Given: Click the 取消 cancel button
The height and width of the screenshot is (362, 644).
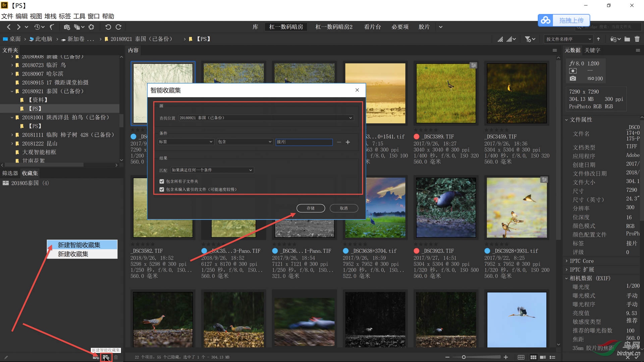Looking at the screenshot, I should pyautogui.click(x=344, y=208).
